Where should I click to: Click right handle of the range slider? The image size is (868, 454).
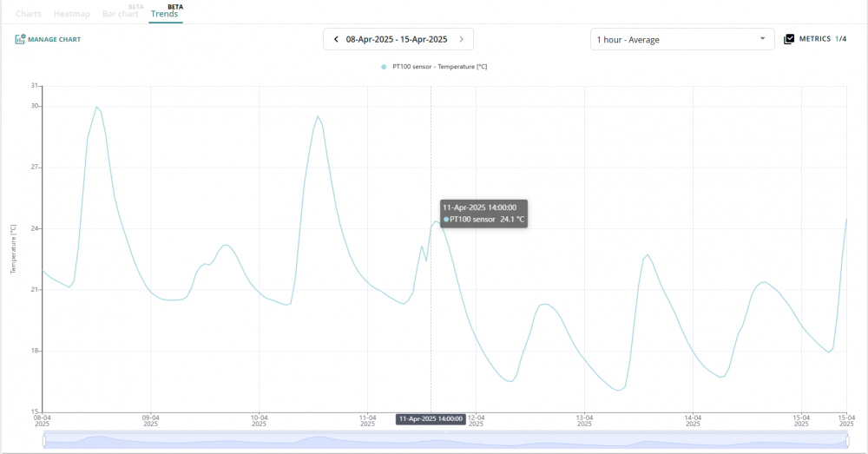click(x=846, y=441)
